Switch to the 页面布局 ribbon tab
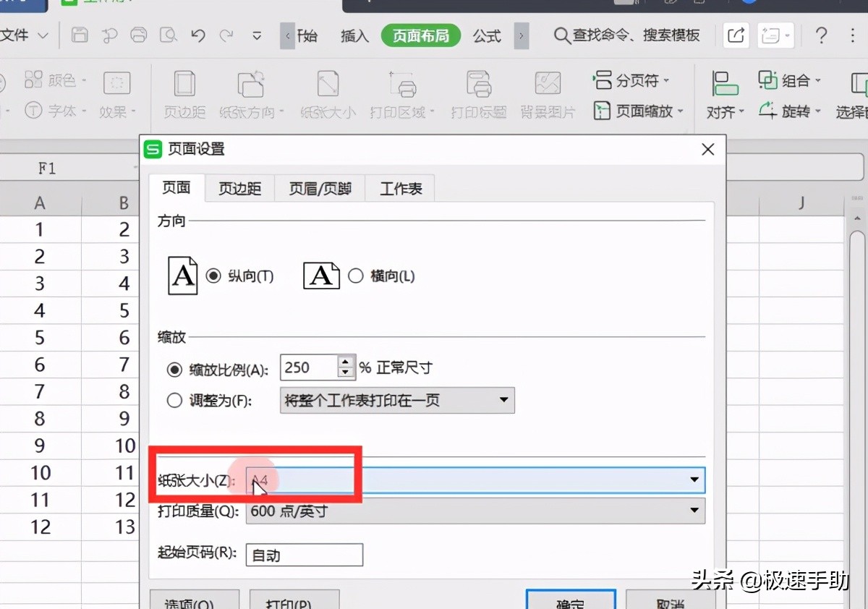Image resolution: width=868 pixels, height=609 pixels. [x=421, y=35]
